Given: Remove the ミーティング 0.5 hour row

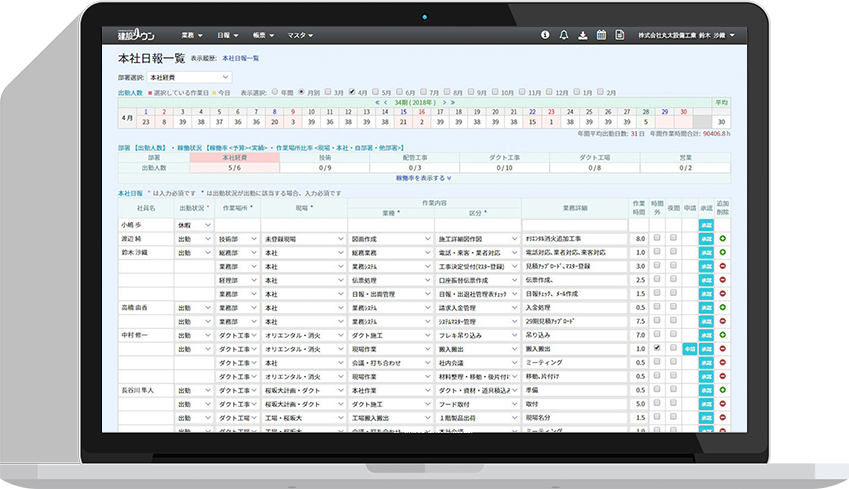Looking at the screenshot, I should (722, 362).
